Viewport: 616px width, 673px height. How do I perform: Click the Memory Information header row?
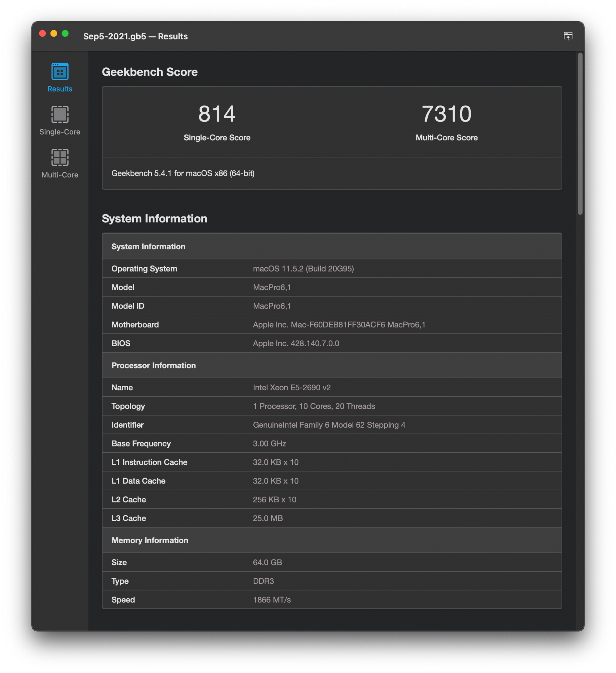[x=332, y=540]
